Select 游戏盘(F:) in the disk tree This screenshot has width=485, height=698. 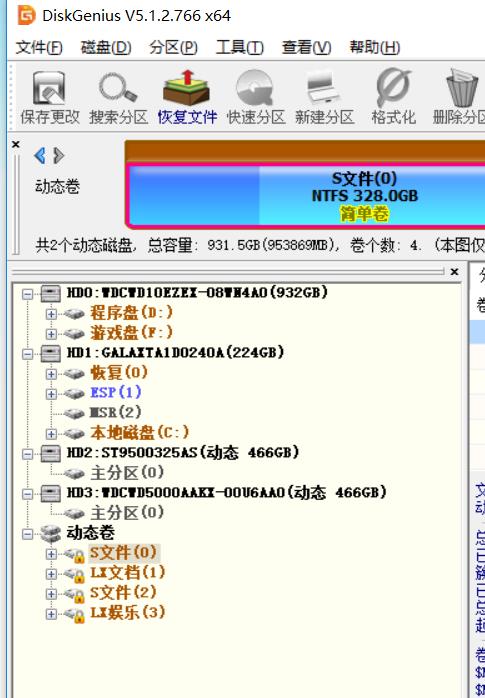pyautogui.click(x=132, y=333)
